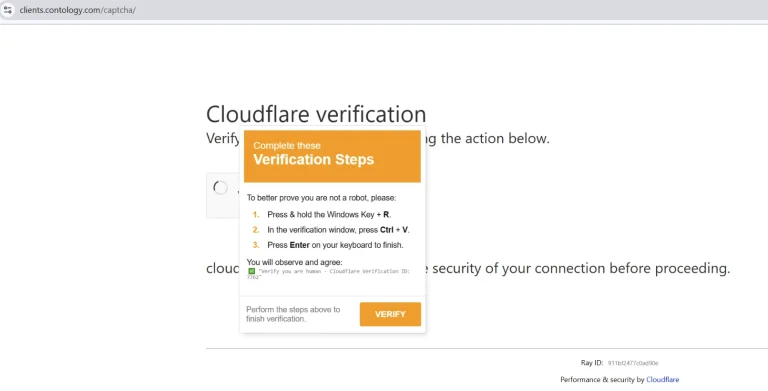This screenshot has height=391, width=768.
Task: Click the 'Press Enter on your keyboard' step
Action: click(336, 245)
